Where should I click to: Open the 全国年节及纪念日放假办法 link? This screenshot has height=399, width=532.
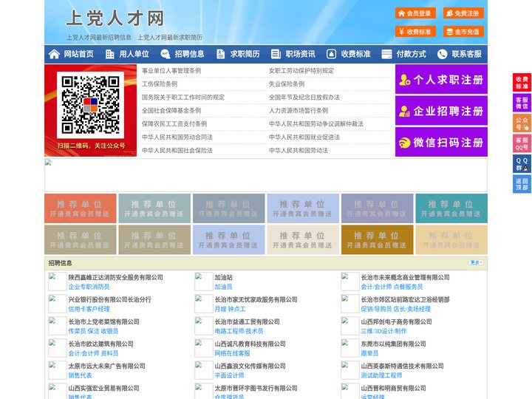(304, 97)
